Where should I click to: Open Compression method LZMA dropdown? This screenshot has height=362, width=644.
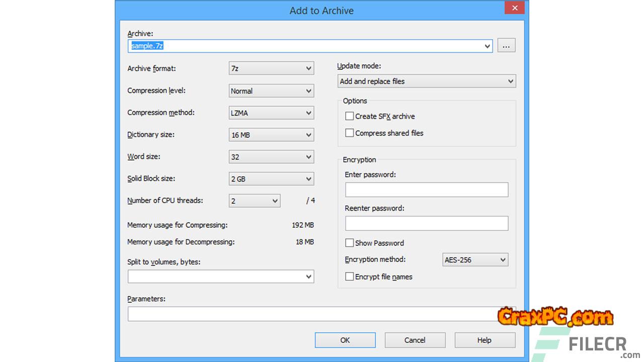coord(271,113)
